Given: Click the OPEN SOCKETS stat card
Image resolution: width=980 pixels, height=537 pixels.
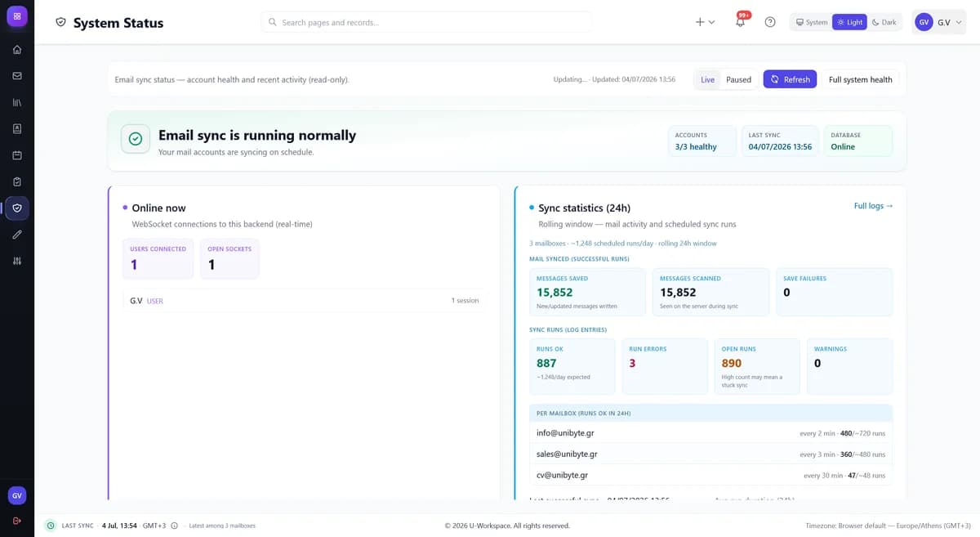Looking at the screenshot, I should click(229, 258).
